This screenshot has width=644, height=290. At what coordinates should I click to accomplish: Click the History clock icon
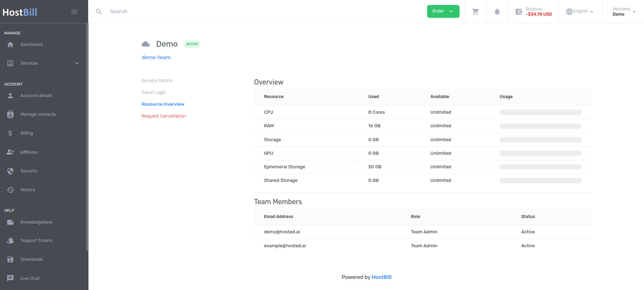pyautogui.click(x=10, y=190)
